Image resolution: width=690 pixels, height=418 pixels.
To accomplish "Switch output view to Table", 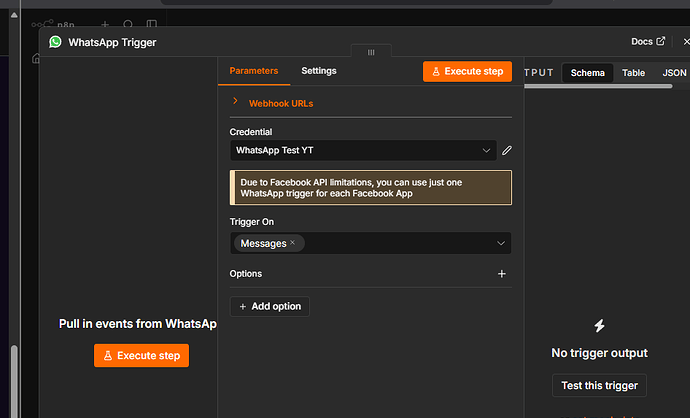I will click(633, 73).
